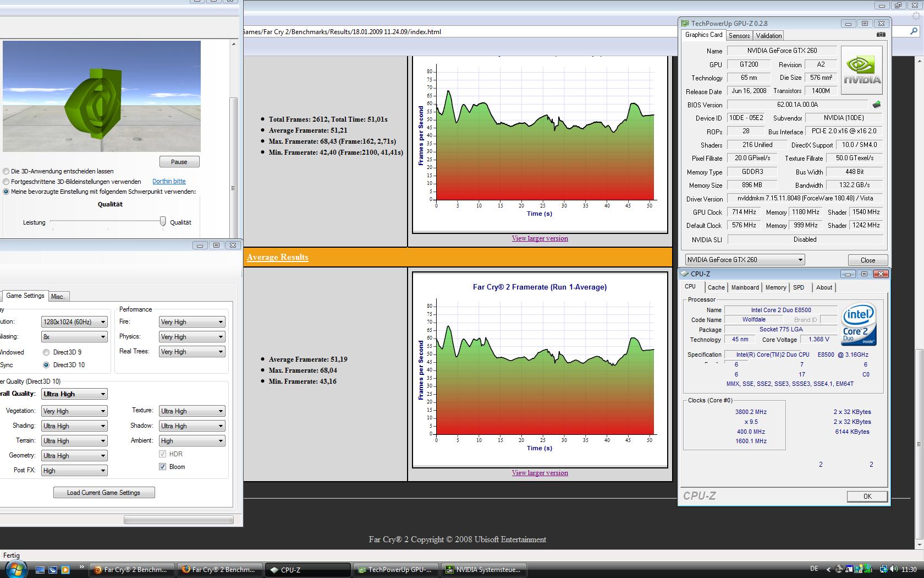Select 'Die 3D-Anwendung entscheiden lassen' option
The image size is (924, 578).
[x=7, y=171]
